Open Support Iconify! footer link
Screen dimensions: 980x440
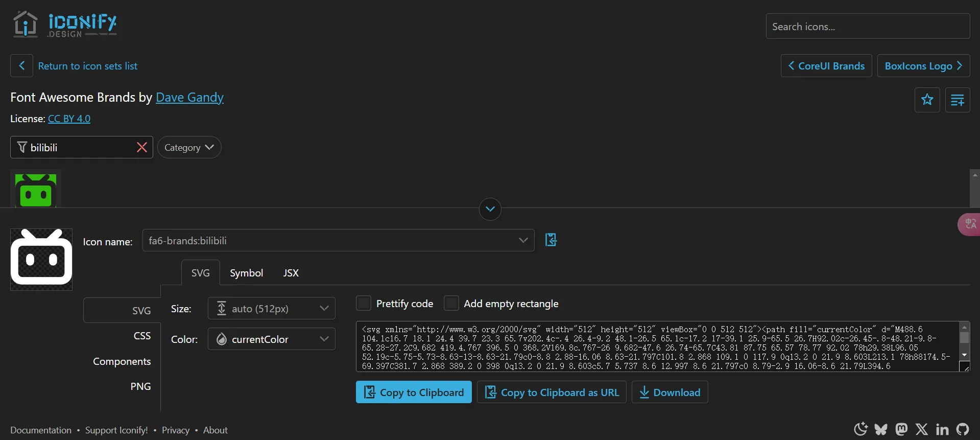point(116,430)
